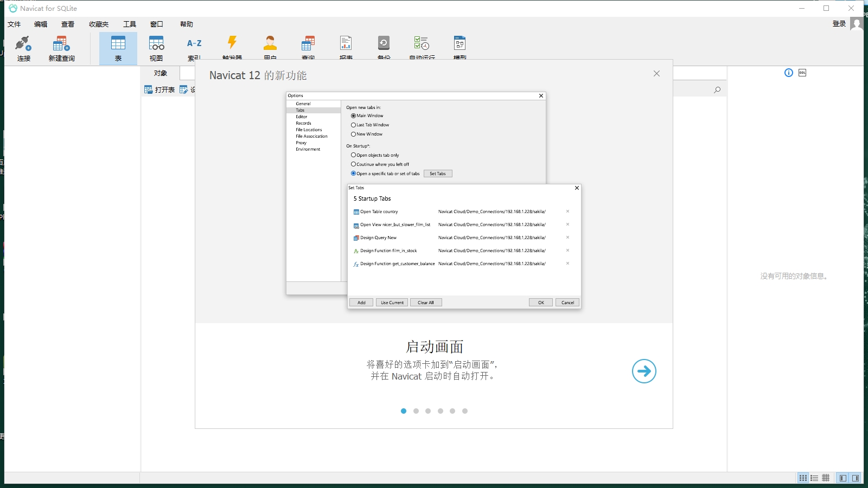Click the search magnifier in the object pane
Screen dimensions: 868x488
717,90
